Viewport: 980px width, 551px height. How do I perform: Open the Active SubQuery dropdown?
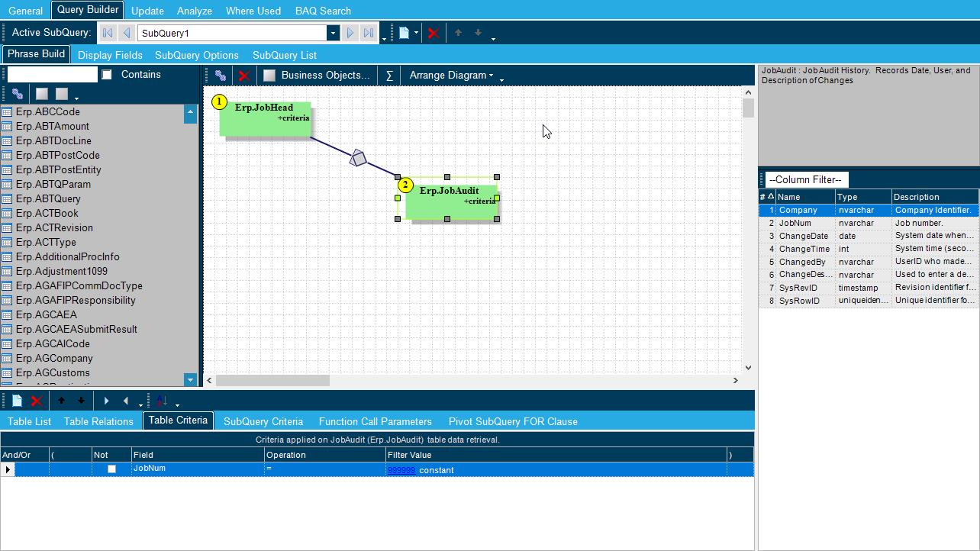tap(333, 33)
